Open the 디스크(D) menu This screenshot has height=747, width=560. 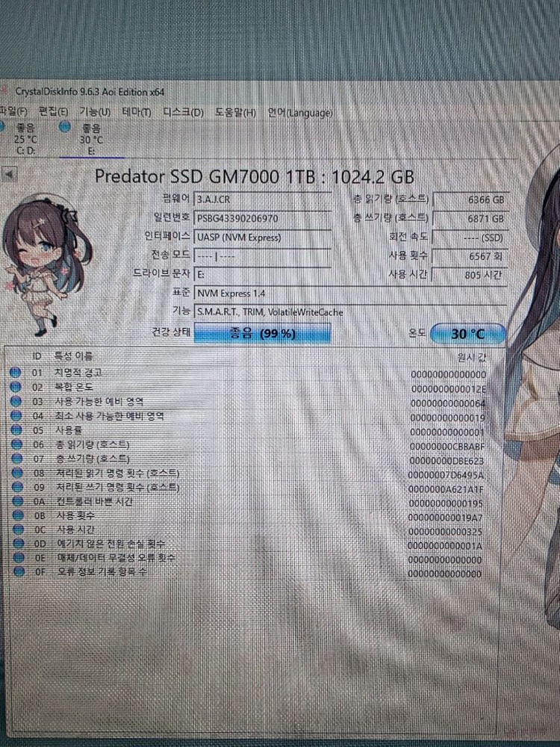(x=184, y=113)
